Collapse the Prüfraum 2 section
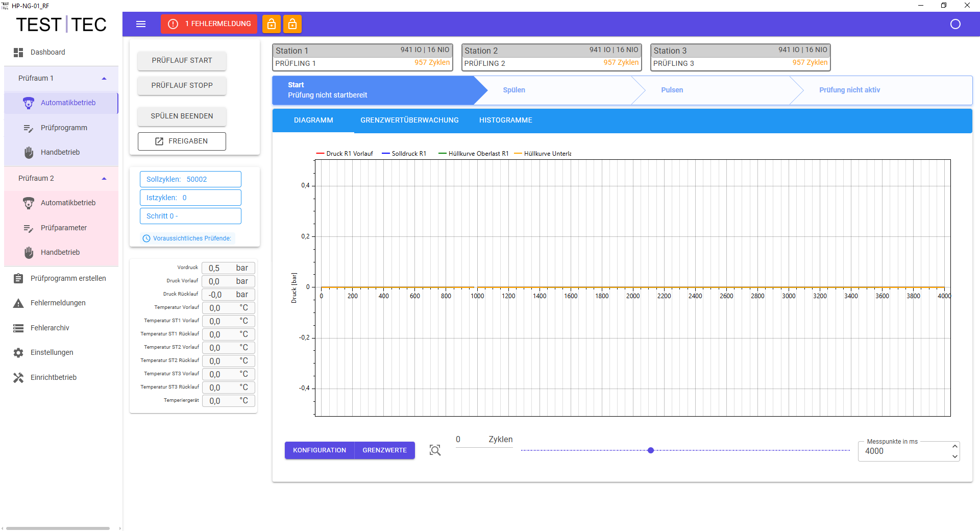 point(104,178)
